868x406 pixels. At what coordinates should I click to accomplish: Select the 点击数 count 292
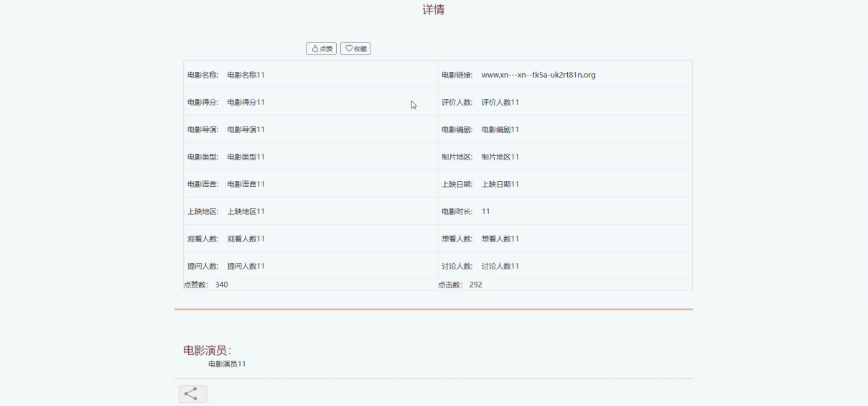pos(476,285)
